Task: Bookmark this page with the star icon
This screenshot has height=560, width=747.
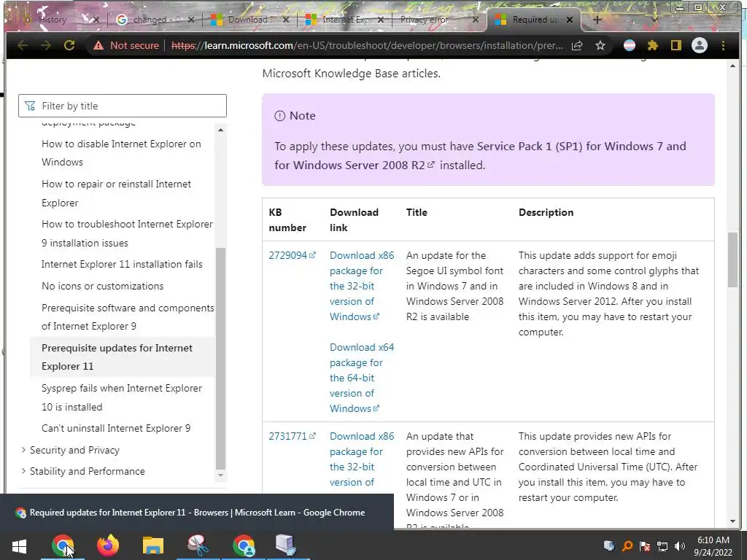Action: (600, 45)
